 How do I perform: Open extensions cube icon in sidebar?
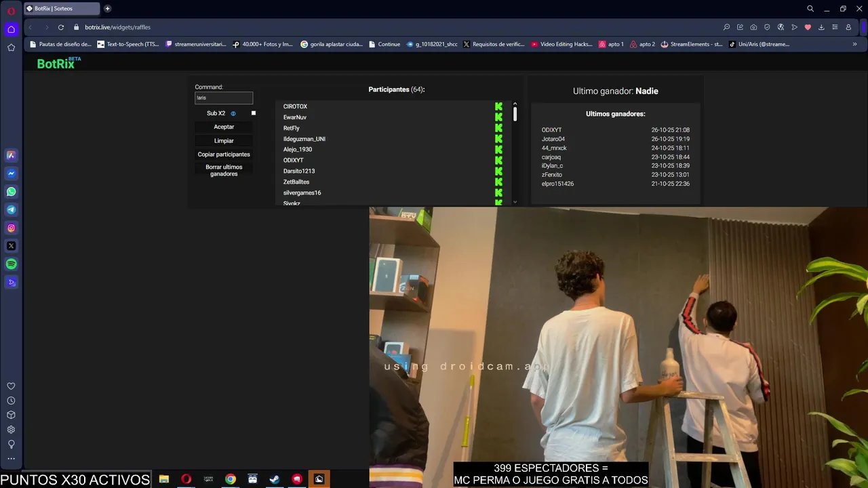pos(11,415)
